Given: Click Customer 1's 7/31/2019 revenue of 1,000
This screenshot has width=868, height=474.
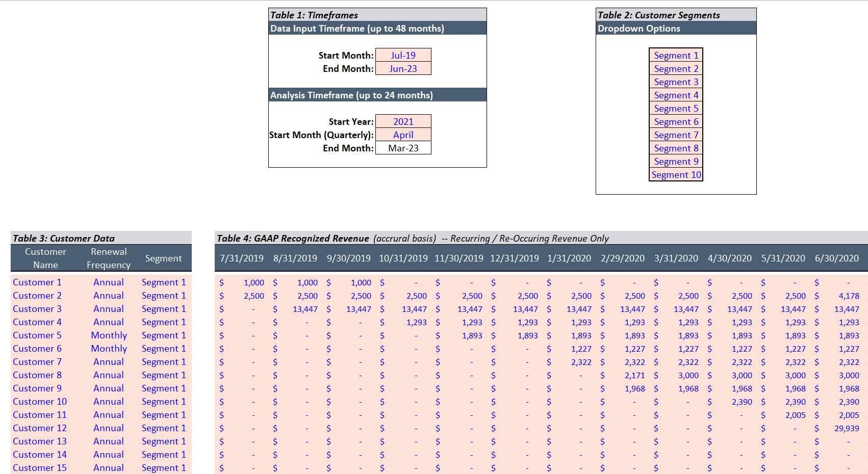Looking at the screenshot, I should coord(254,282).
